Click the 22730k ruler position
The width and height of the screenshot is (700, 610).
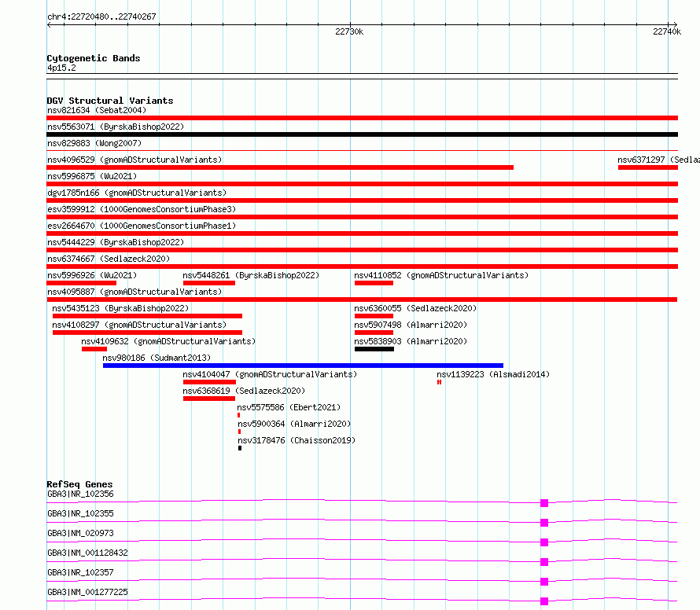click(349, 31)
